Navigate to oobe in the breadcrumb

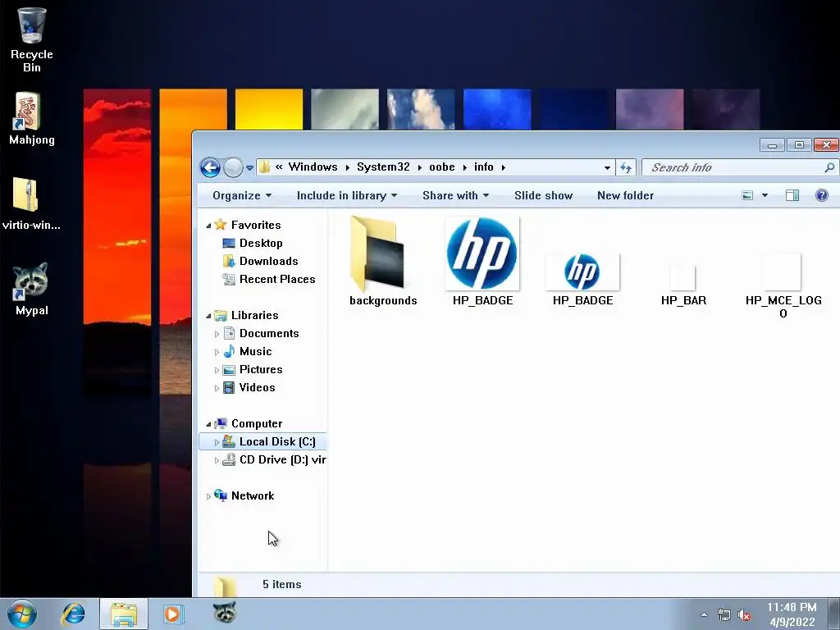(442, 167)
